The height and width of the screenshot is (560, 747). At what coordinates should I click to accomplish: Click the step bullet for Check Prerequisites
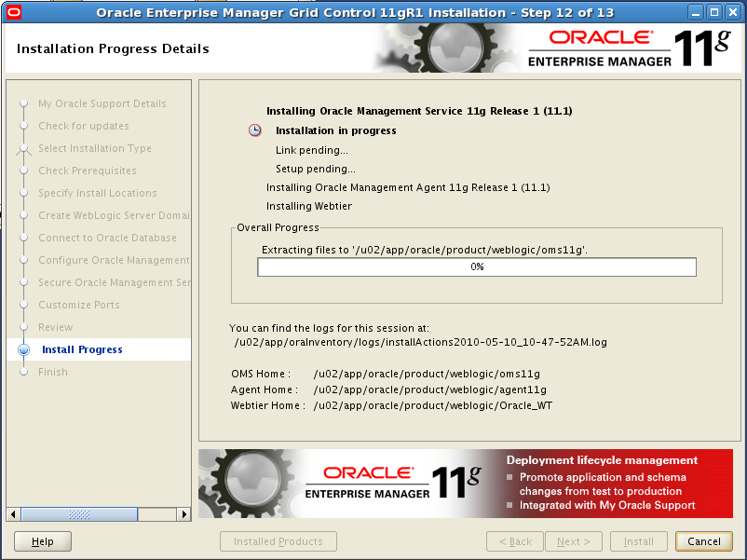(x=24, y=171)
